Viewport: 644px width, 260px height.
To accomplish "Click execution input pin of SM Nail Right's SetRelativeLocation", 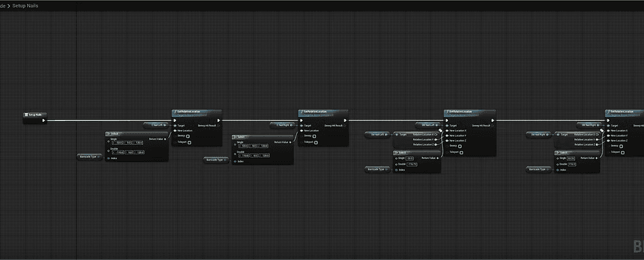I will [608, 121].
